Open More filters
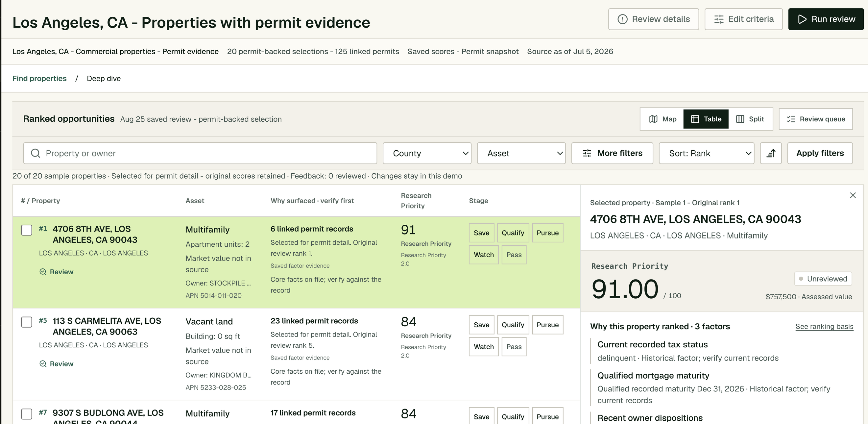 612,153
